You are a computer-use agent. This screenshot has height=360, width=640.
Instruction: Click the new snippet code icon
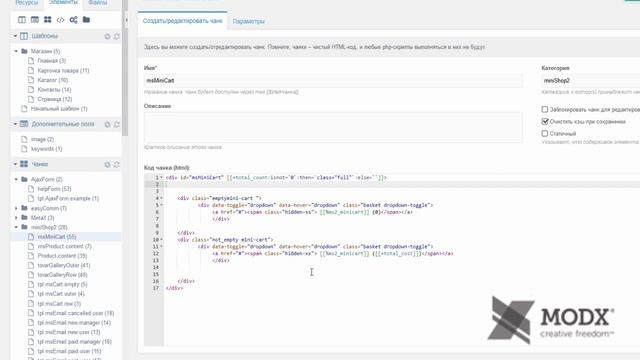click(60, 20)
